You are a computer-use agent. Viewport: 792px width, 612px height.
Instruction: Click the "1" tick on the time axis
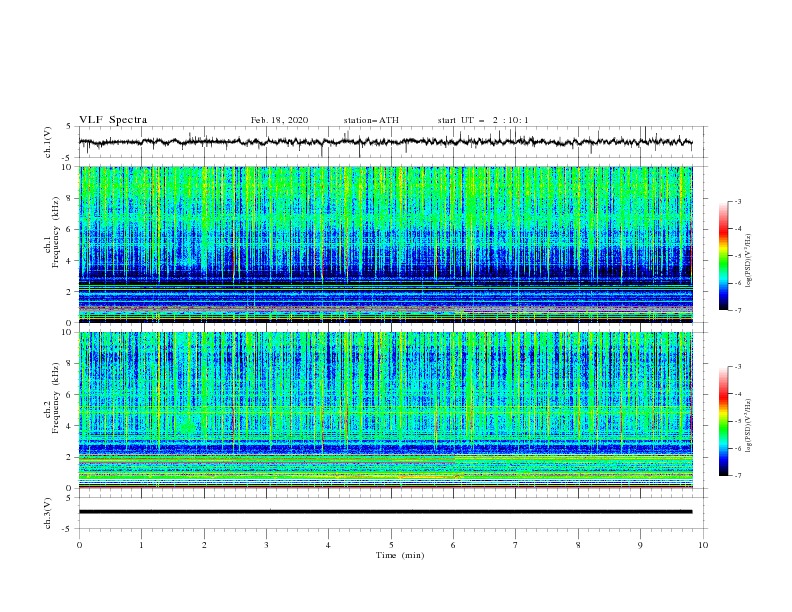click(x=141, y=545)
